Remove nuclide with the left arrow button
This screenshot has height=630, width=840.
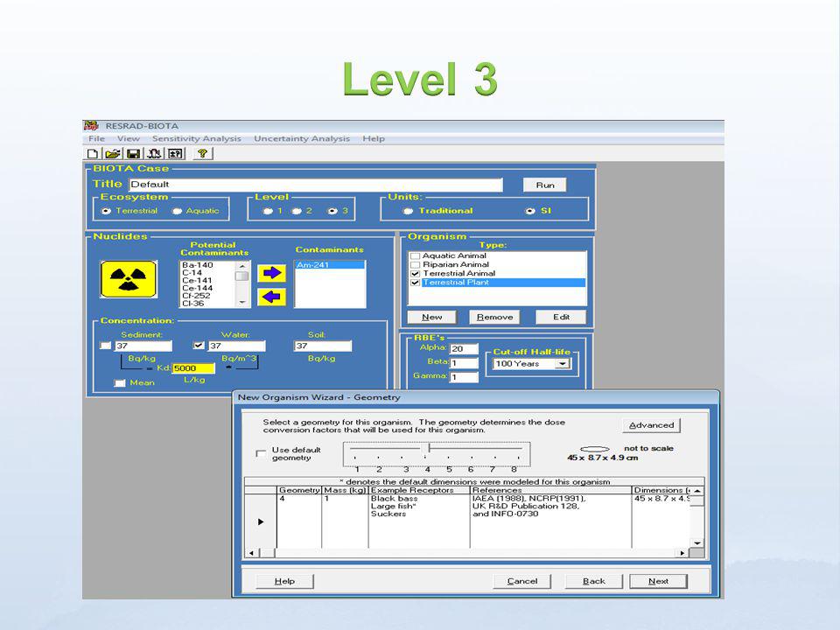pyautogui.click(x=271, y=297)
